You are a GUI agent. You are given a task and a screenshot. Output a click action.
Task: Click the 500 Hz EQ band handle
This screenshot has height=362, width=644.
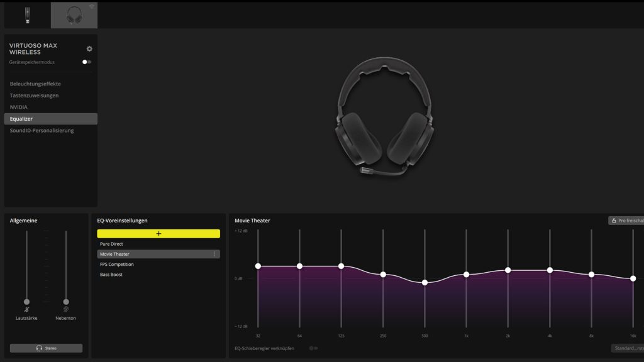click(425, 282)
